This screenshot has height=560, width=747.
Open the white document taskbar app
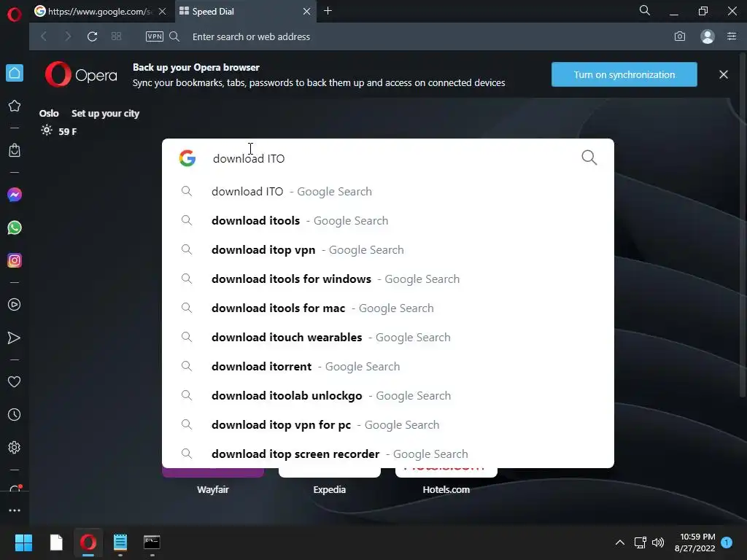56,542
